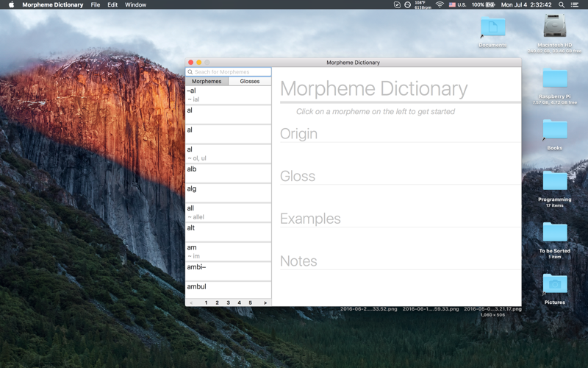Viewport: 588px width, 368px height.
Task: Select the morpheme all ~ allel entry
Action: [228, 213]
